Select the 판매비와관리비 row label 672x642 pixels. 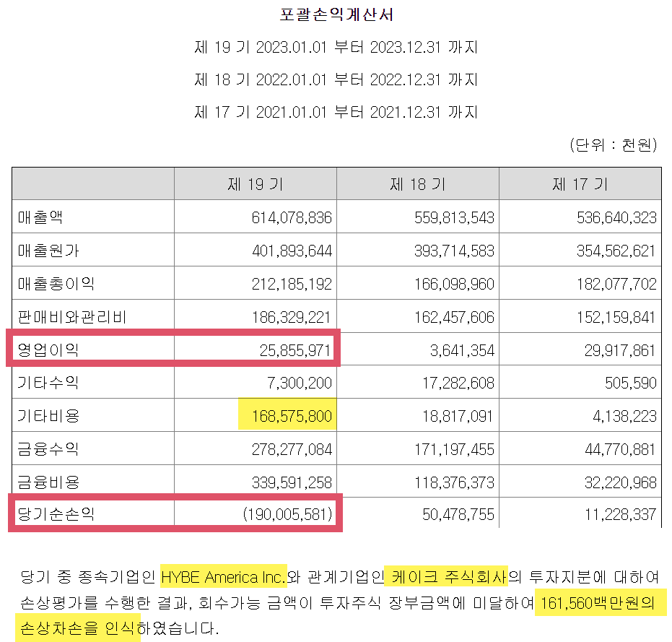point(72,317)
